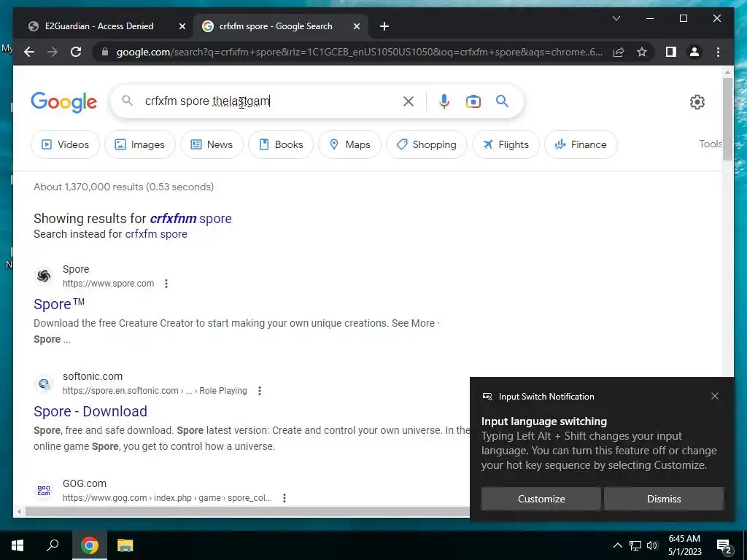This screenshot has width=747, height=560.
Task: Go to Google homepage via logo
Action: pos(64,102)
